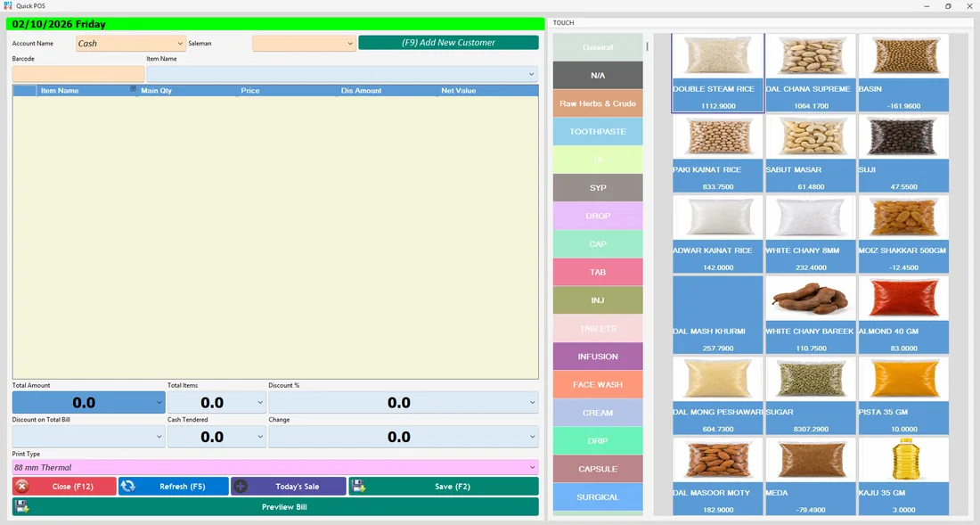Pick the WHITE CHANY BAREEK product image
Screen dimensions: 980x525
(x=811, y=299)
